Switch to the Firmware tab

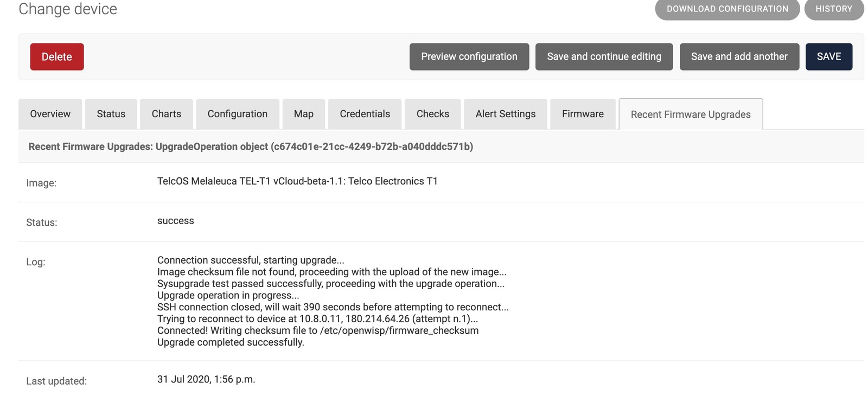pos(583,114)
